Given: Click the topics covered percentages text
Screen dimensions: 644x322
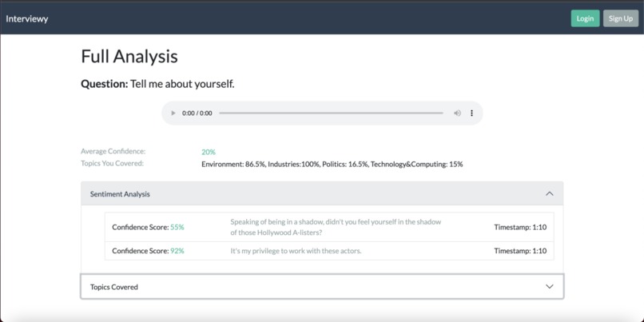Looking at the screenshot, I should [332, 165].
